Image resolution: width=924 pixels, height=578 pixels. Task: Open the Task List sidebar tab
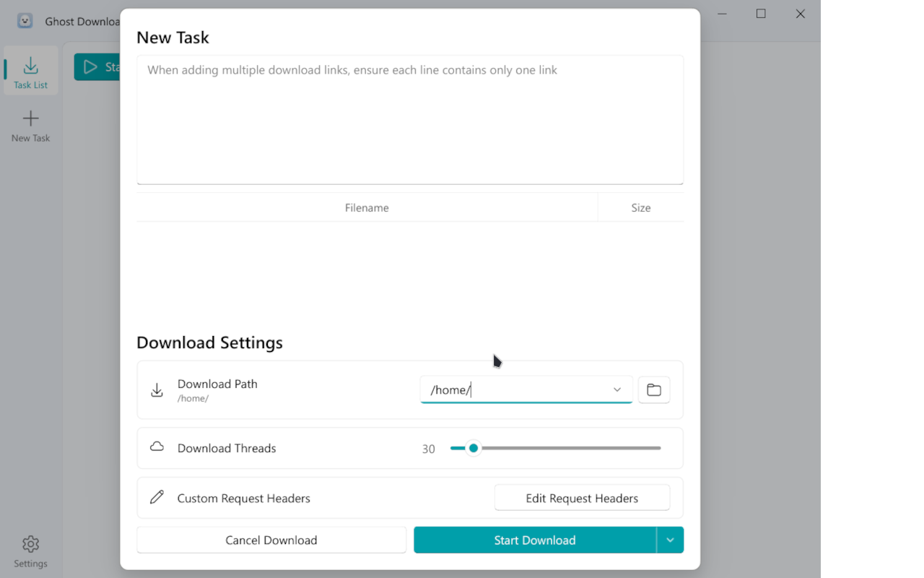click(x=30, y=71)
